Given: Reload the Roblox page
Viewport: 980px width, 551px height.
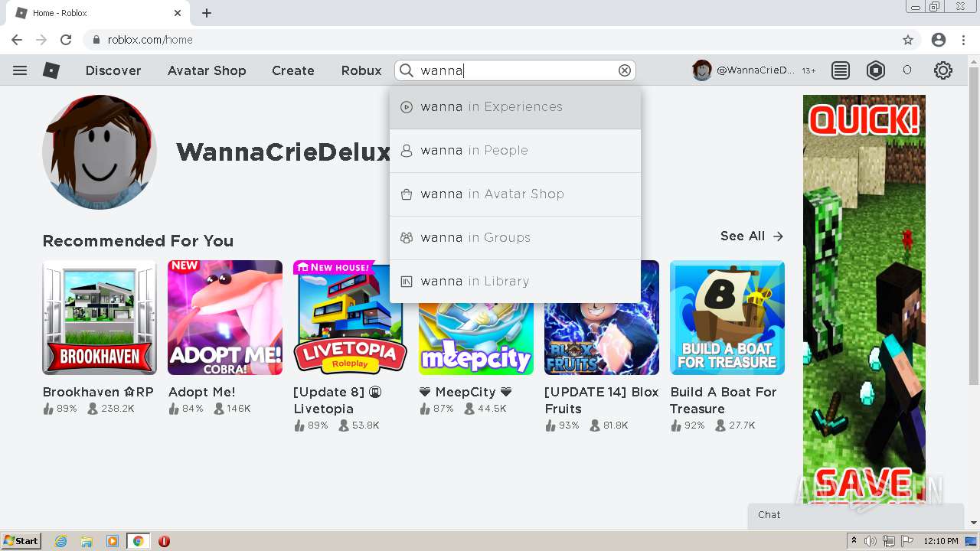Looking at the screenshot, I should [66, 40].
